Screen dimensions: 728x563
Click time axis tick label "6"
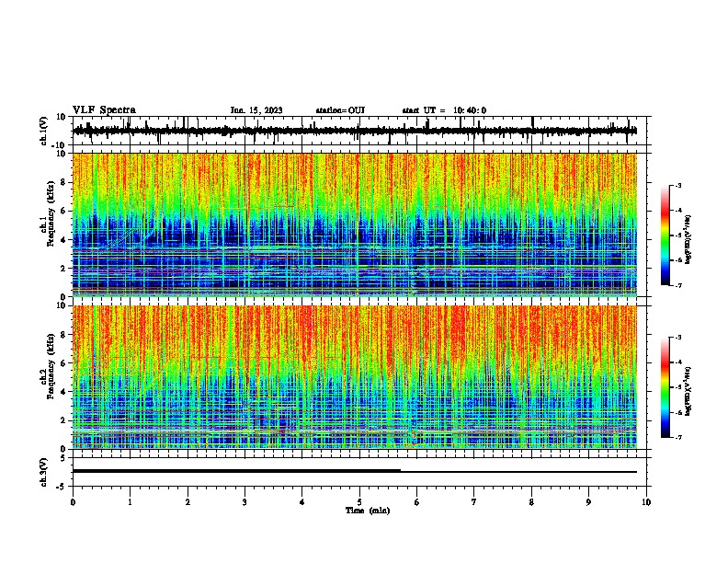tap(417, 502)
